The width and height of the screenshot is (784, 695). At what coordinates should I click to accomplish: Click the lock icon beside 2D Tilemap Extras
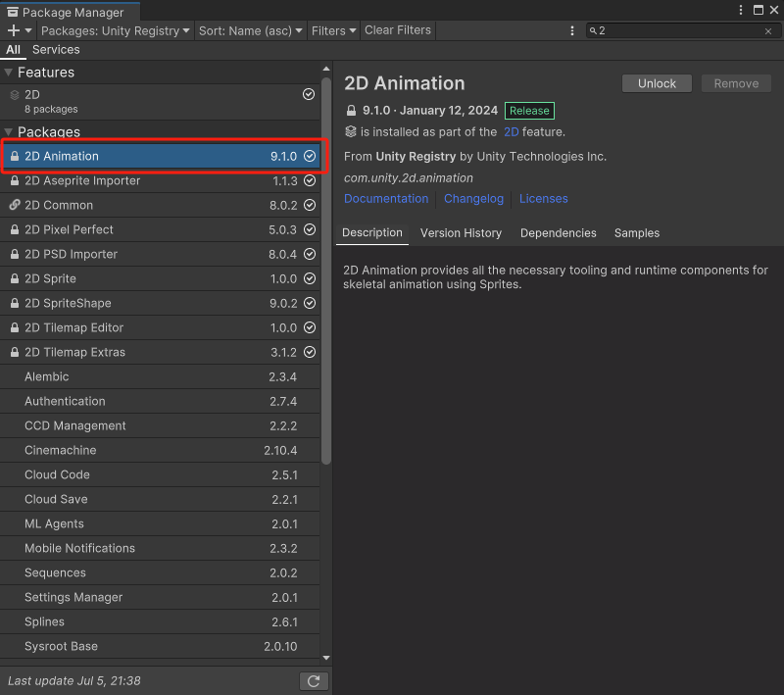(15, 352)
